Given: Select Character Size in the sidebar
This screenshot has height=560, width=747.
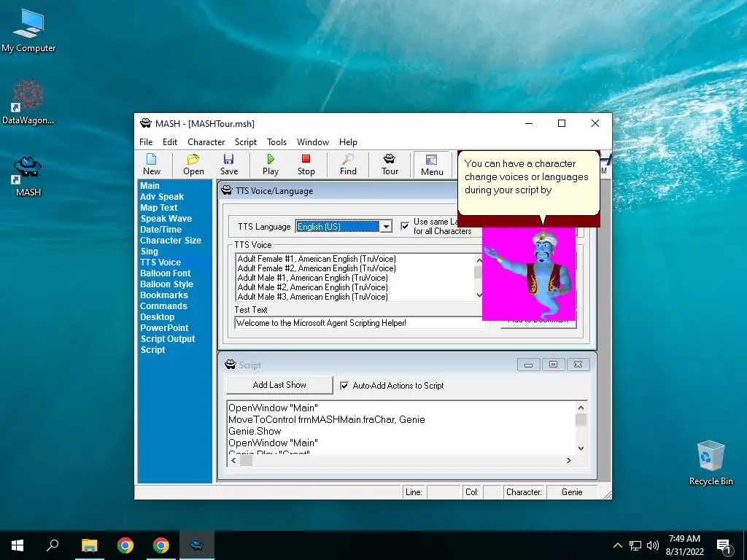Looking at the screenshot, I should 170,241.
